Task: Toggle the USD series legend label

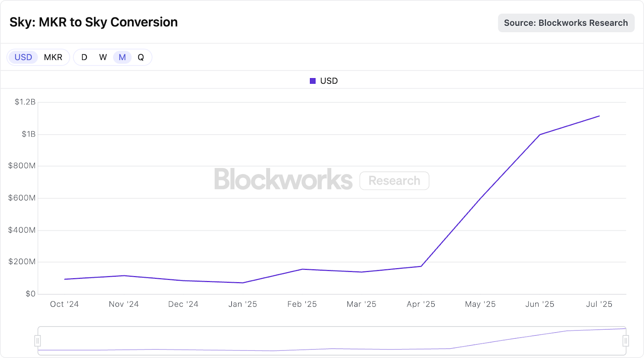Action: coord(329,81)
